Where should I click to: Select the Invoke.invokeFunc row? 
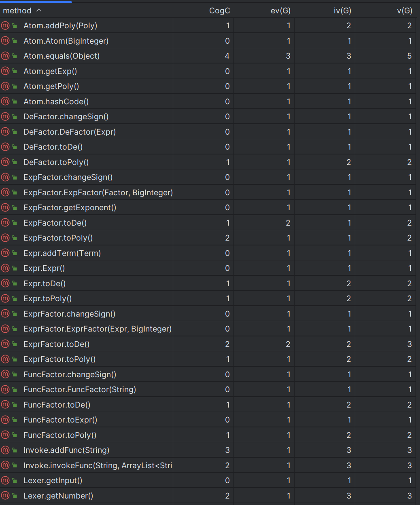pos(210,465)
